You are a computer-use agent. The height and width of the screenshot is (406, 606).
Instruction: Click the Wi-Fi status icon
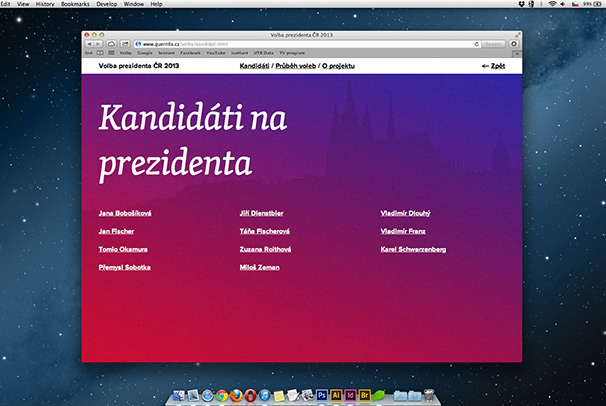[550, 5]
